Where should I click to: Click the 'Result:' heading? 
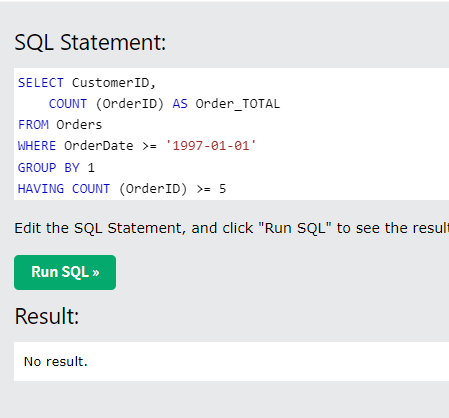click(47, 316)
